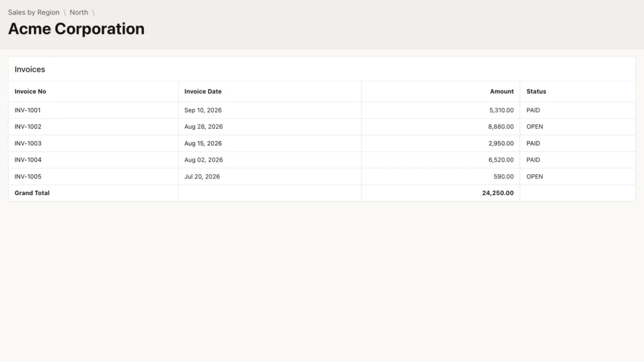
Task: Click the PAID status of INV-1003
Action: (533, 144)
